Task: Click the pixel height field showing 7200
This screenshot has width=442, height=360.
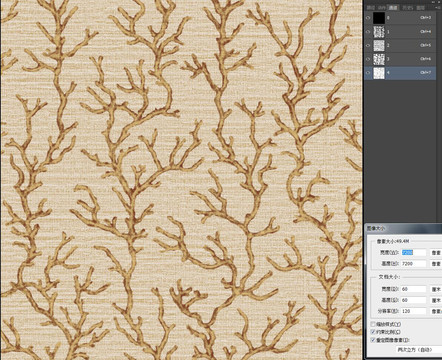Action: pos(414,264)
